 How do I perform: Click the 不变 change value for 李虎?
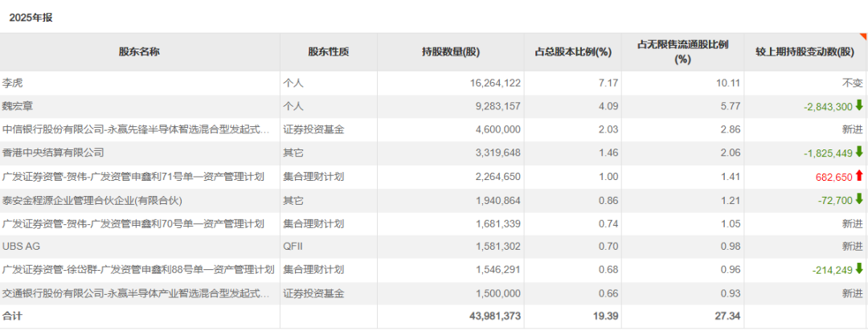coord(853,84)
